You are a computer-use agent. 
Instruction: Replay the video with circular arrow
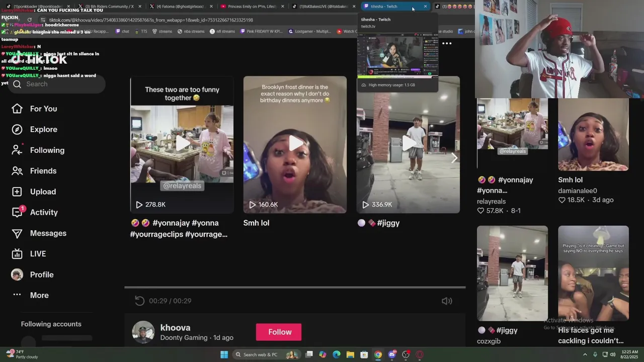coord(139,301)
